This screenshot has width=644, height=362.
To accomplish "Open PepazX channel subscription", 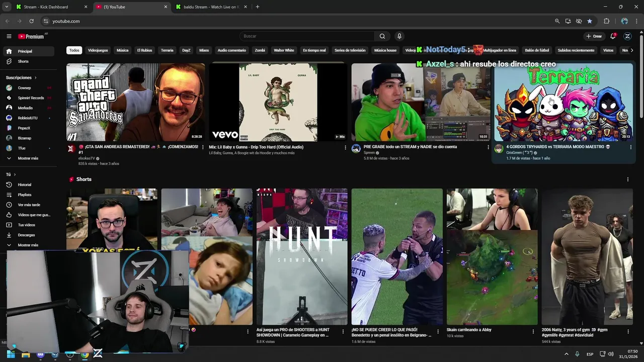I will 28,128.
